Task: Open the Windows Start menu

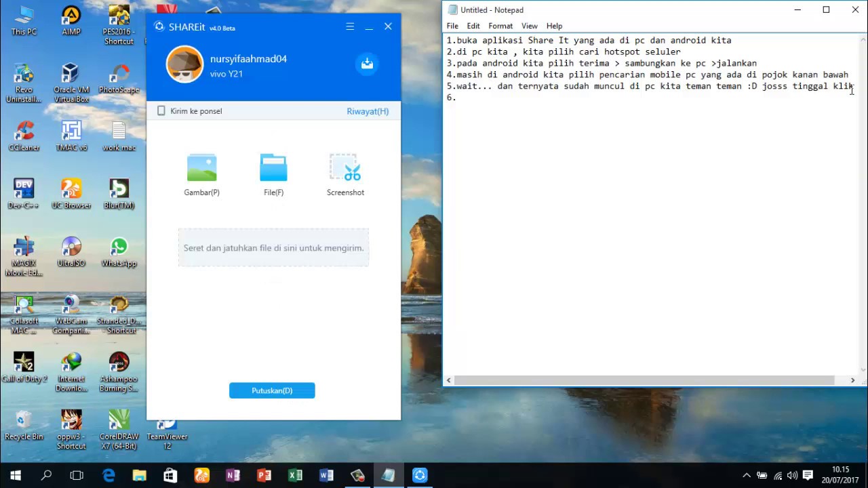Action: tap(15, 475)
